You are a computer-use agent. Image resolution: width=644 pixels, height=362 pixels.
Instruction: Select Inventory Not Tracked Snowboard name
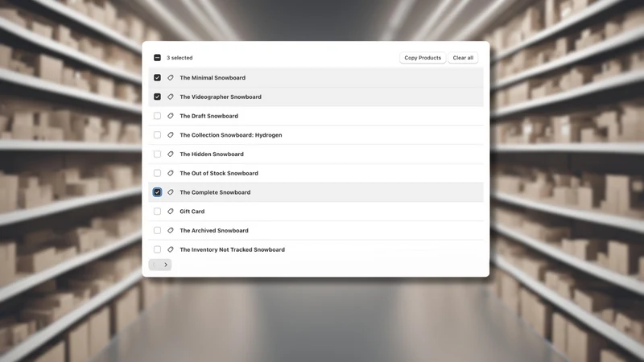tap(232, 249)
